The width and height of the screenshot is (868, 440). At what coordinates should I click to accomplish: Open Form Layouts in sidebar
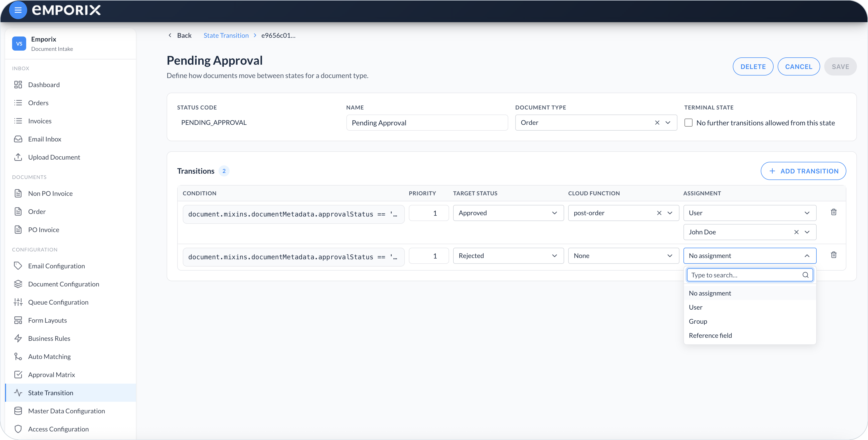pyautogui.click(x=71, y=320)
